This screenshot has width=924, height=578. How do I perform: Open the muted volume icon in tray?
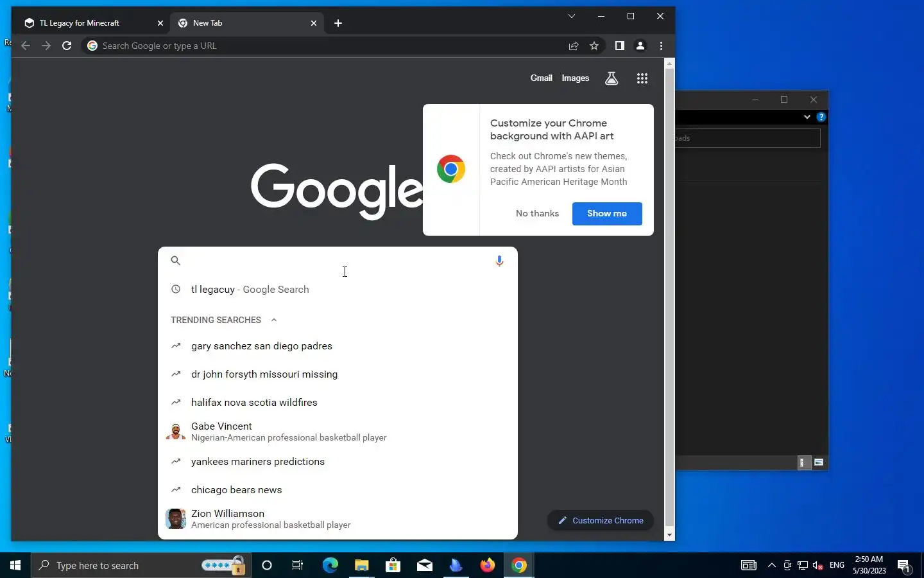(x=818, y=565)
